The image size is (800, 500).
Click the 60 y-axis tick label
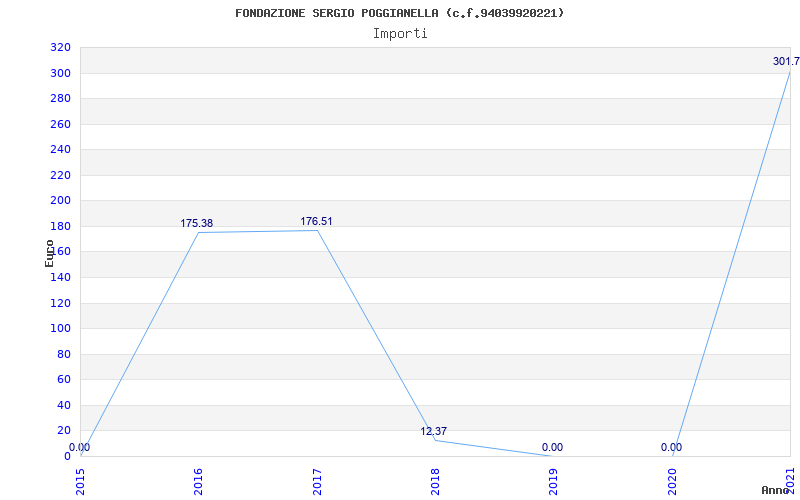pos(64,380)
